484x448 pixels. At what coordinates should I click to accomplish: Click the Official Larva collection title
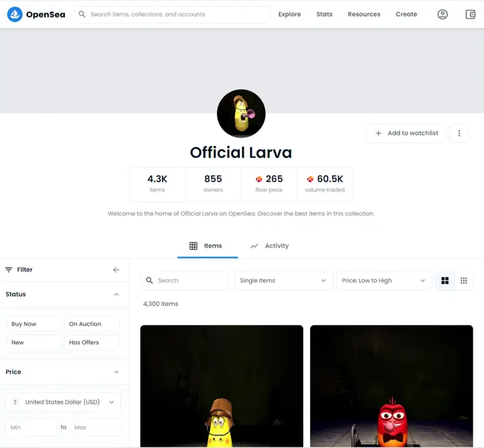point(241,152)
